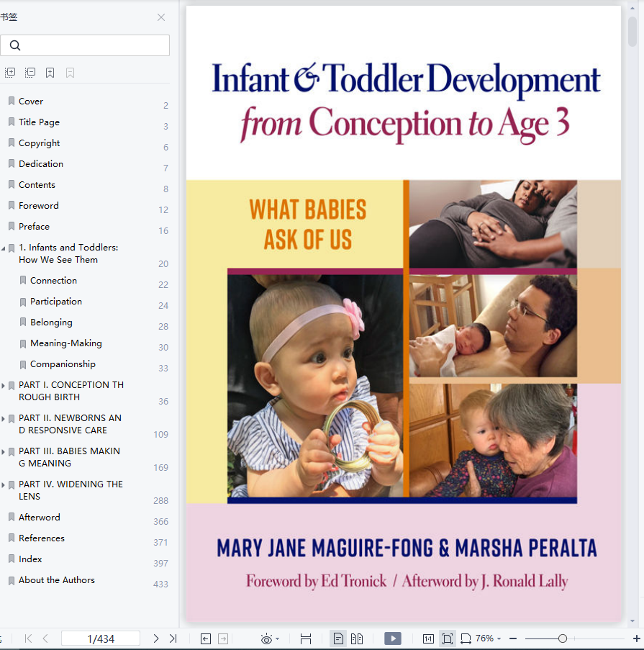This screenshot has width=644, height=650.
Task: Jump to the Meaning-Making bookmark
Action: 66,343
